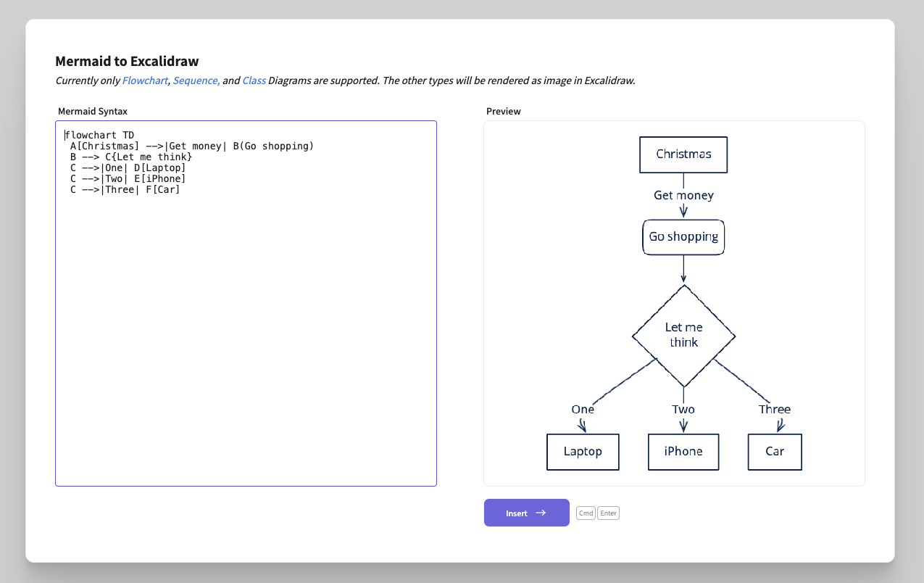Click the code line 'B --> C{Let me think}'
Viewport: 924px width, 583px height.
point(131,157)
